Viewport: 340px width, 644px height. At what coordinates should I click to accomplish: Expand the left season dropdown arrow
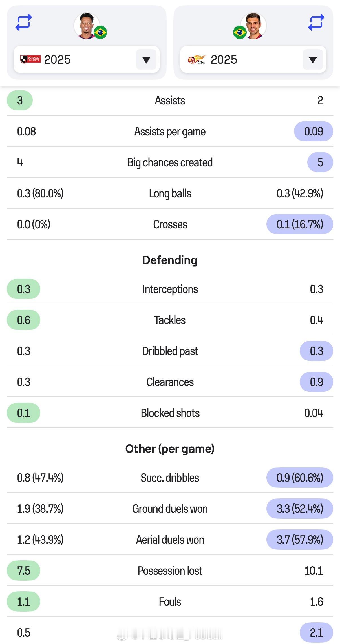click(146, 59)
